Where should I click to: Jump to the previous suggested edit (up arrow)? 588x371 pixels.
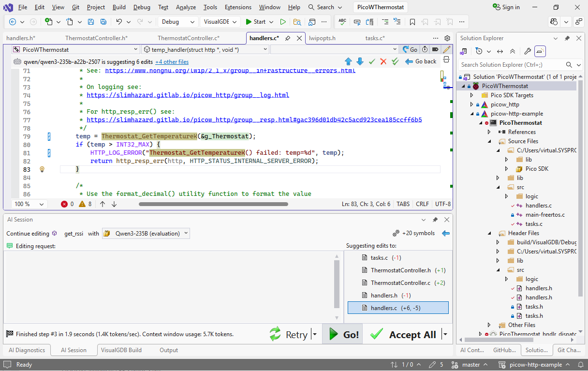click(x=348, y=61)
